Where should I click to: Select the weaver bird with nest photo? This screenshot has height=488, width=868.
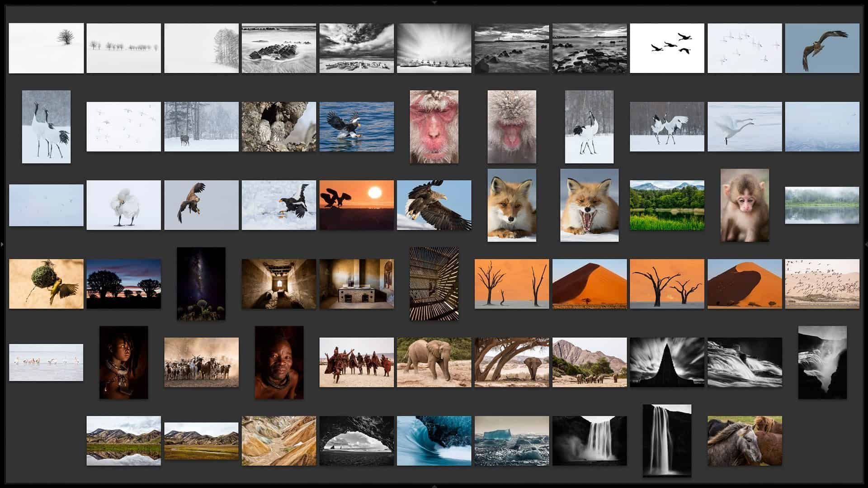46,284
